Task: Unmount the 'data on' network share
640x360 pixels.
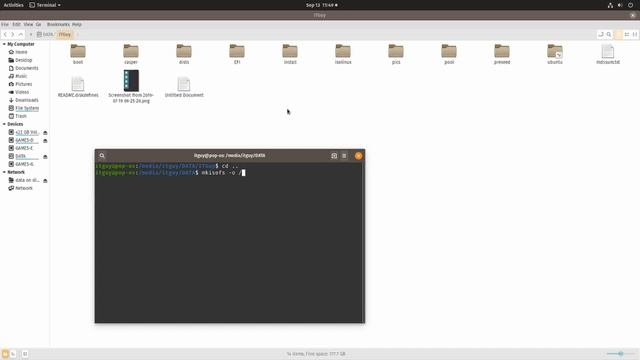Action: pos(45,180)
